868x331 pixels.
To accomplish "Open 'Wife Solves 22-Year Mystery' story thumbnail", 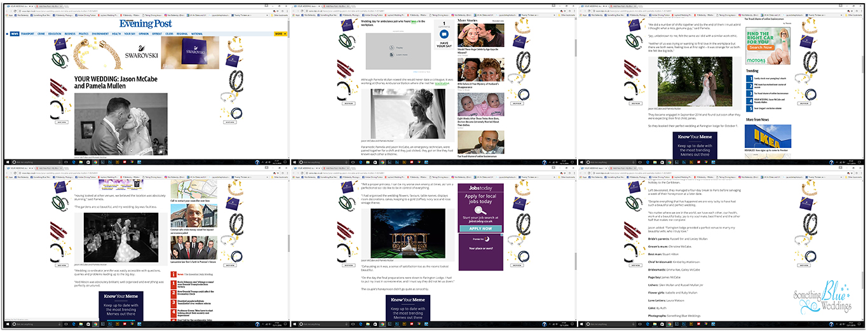I will (480, 70).
